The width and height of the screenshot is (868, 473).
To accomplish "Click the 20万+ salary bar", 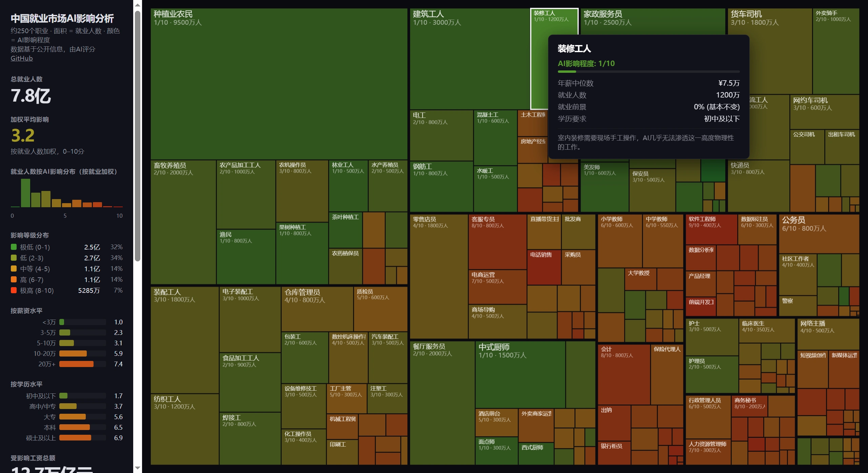I will 76,364.
